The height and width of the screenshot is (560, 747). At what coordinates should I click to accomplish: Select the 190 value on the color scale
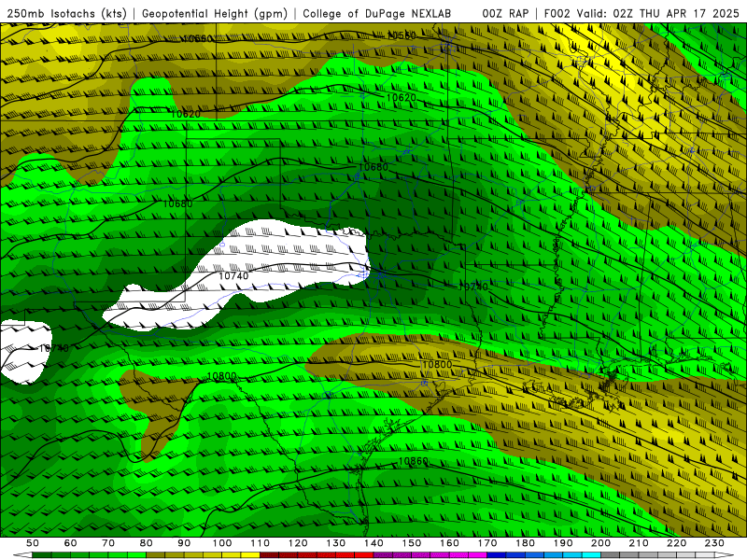(x=563, y=543)
